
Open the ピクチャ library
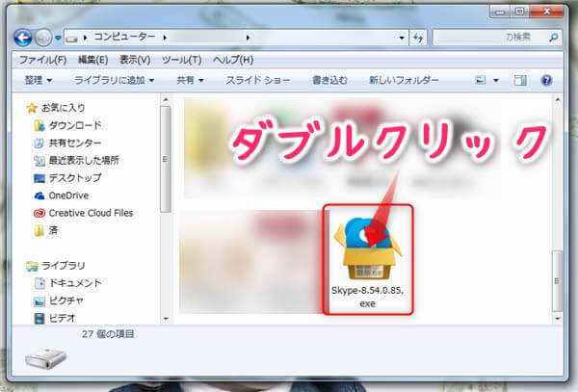click(66, 301)
